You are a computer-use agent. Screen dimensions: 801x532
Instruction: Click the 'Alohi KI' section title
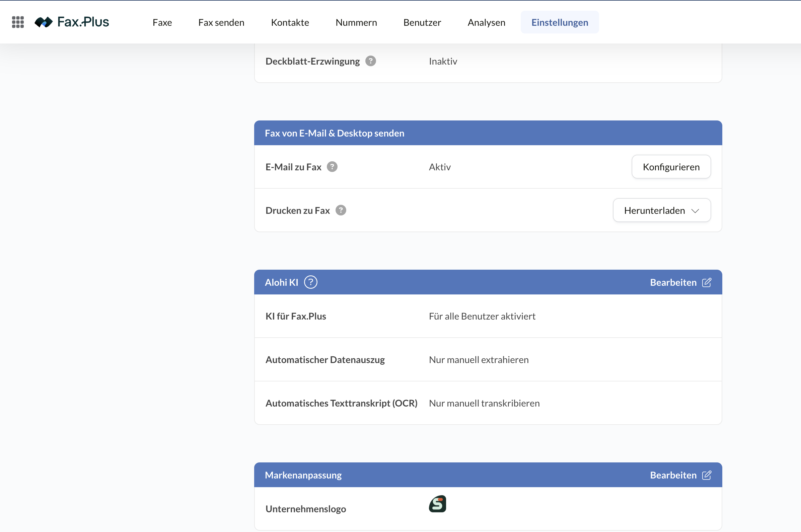pos(282,282)
